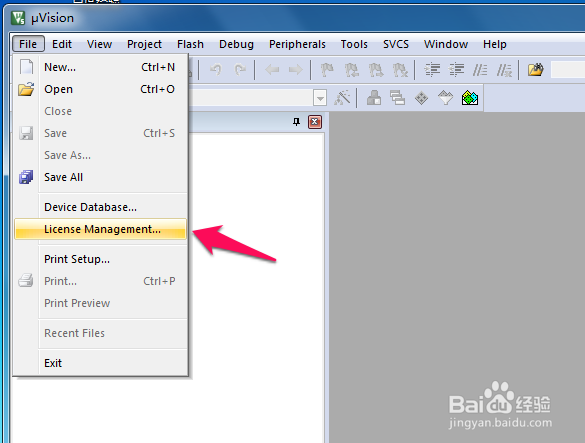Expand the target selection dropdown arrow
The width and height of the screenshot is (585, 443).
(x=320, y=99)
